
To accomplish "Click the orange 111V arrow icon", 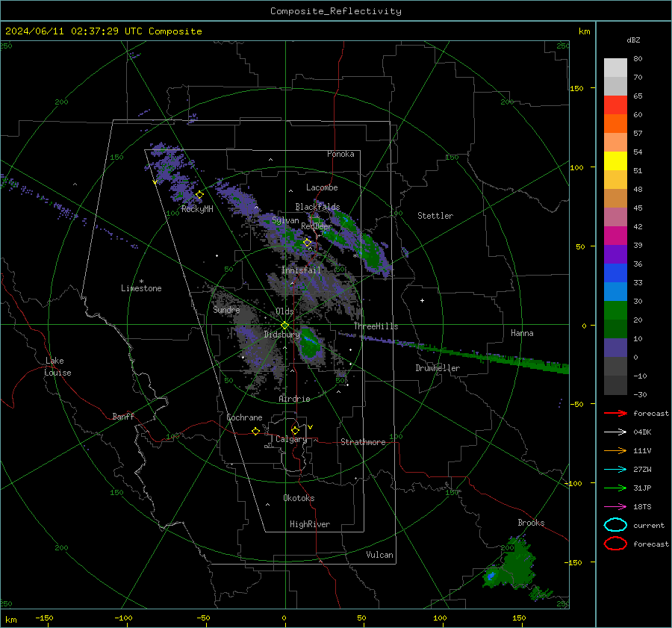I will [615, 450].
